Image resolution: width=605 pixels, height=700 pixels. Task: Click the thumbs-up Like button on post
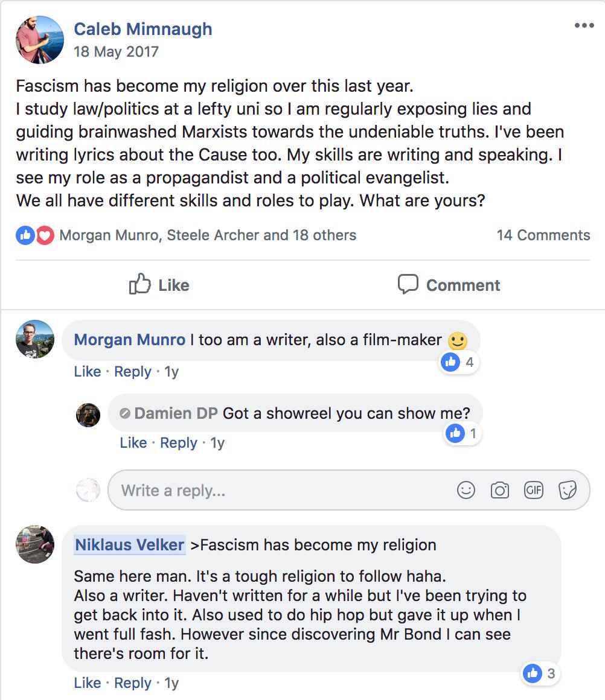click(159, 285)
